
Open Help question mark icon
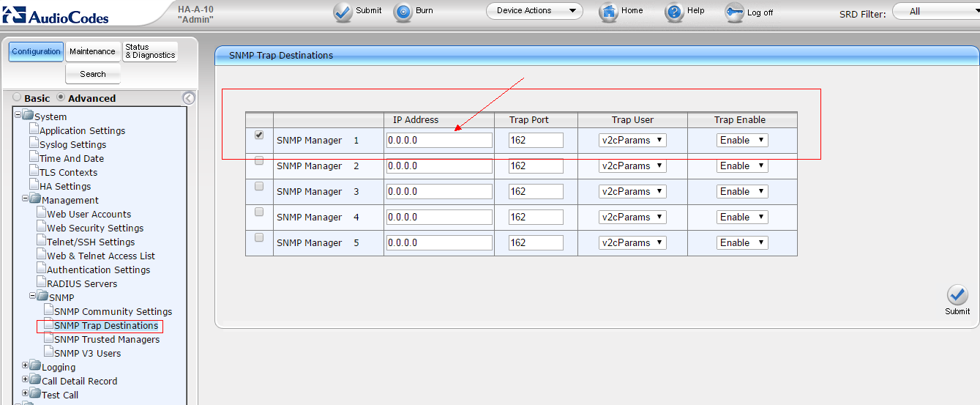coord(674,12)
